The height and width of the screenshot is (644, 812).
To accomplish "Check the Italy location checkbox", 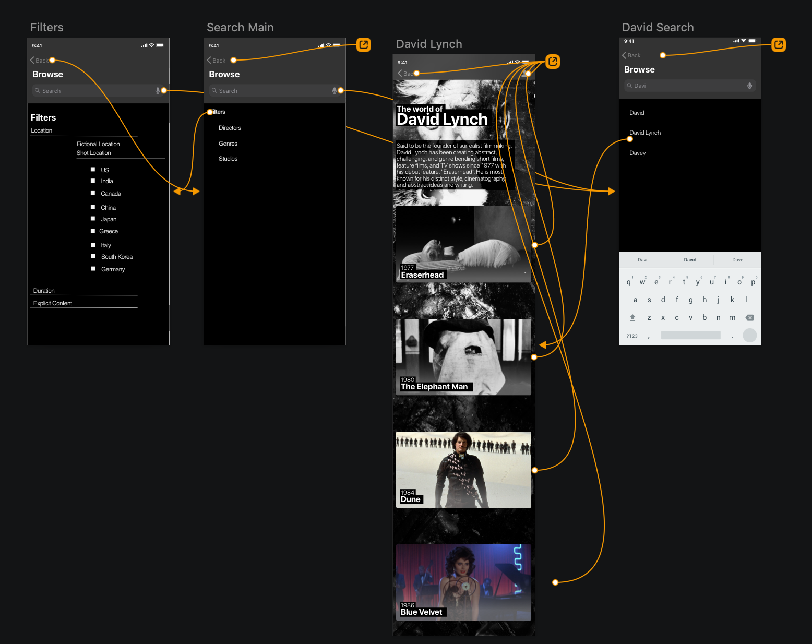I will tap(93, 245).
